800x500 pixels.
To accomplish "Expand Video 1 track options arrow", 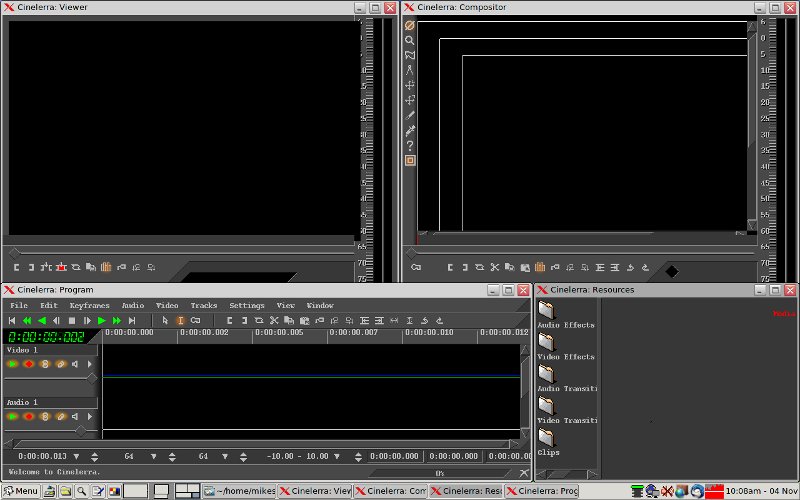I will click(x=90, y=364).
